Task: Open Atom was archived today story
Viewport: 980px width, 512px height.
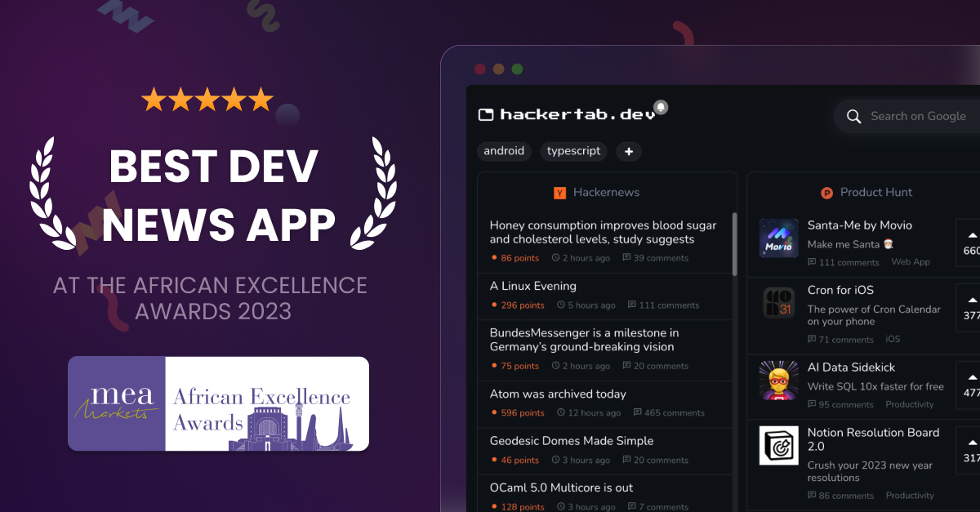Action: (558, 394)
